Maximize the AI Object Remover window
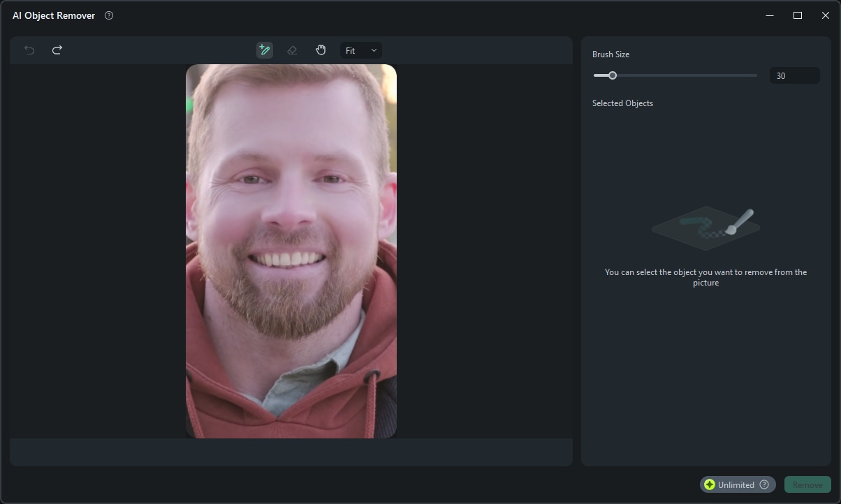The image size is (841, 504). (798, 15)
